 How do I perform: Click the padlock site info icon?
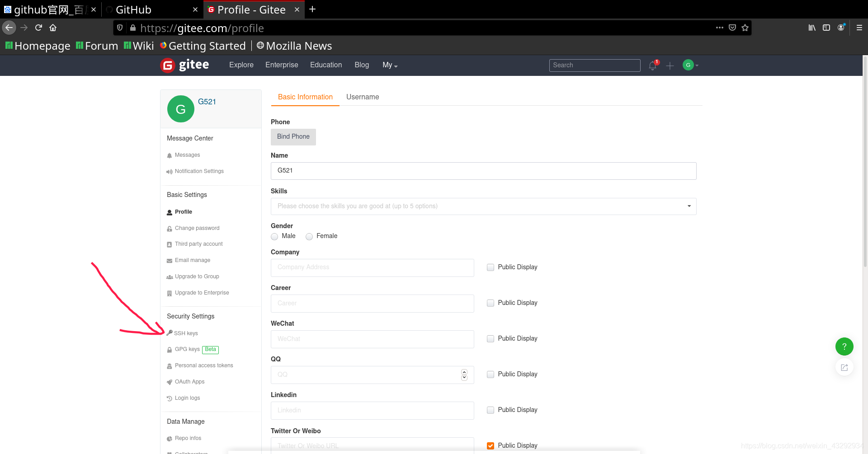[133, 28]
